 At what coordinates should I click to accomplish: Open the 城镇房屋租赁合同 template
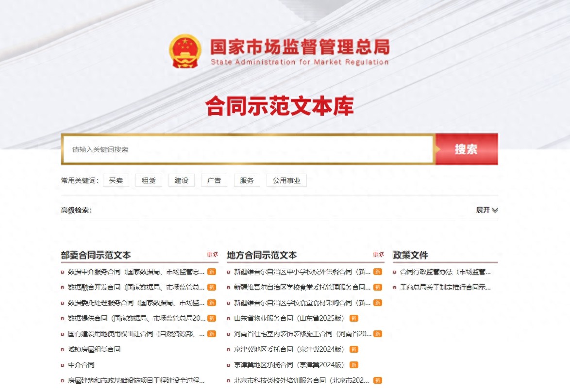click(x=95, y=349)
